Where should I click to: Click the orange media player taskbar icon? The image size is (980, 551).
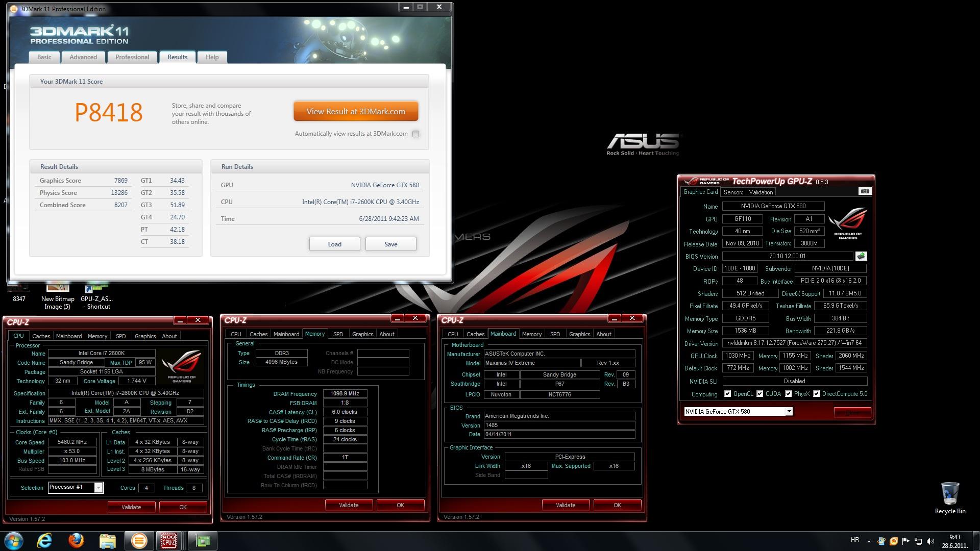click(139, 541)
